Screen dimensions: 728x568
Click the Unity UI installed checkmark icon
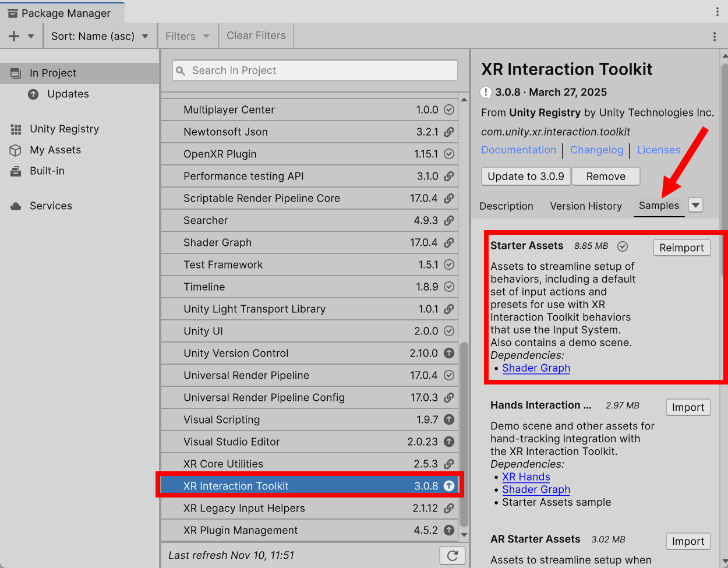pyautogui.click(x=449, y=331)
